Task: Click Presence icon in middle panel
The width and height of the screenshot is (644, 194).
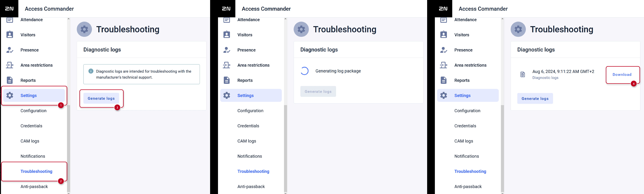Action: click(227, 50)
